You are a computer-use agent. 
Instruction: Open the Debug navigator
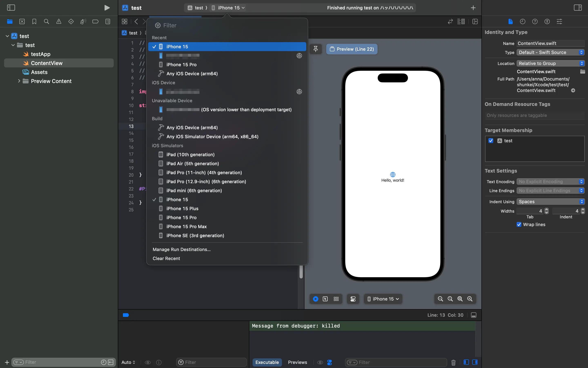(83, 21)
